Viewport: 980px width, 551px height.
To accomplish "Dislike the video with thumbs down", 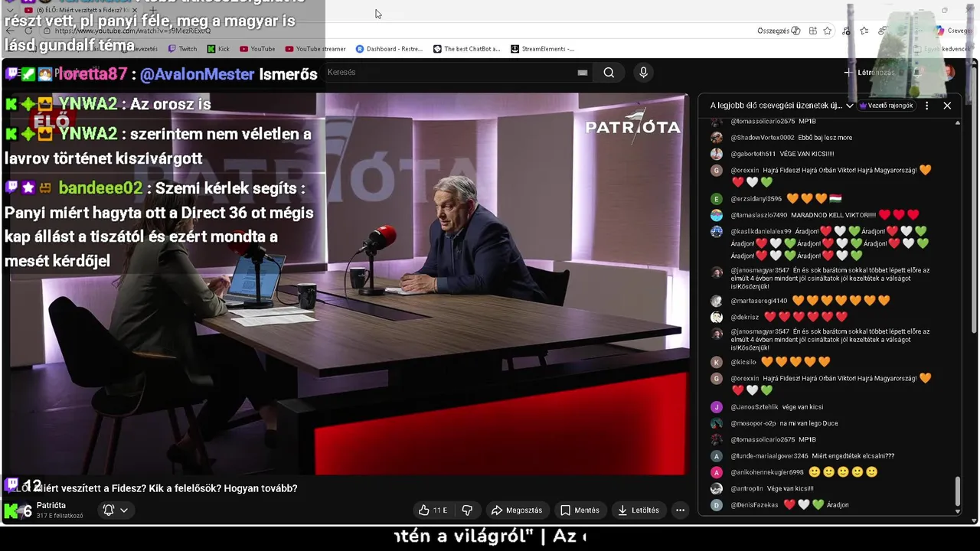I will point(467,510).
